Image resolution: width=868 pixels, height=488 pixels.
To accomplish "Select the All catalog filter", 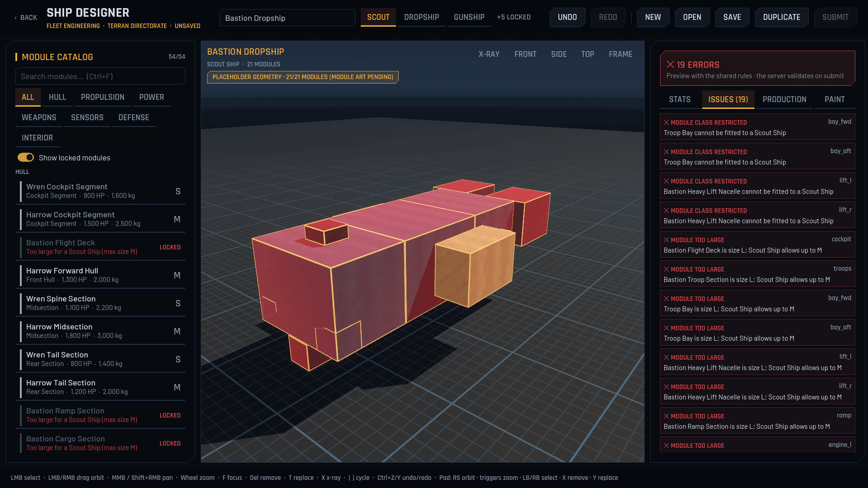I will [x=28, y=97].
